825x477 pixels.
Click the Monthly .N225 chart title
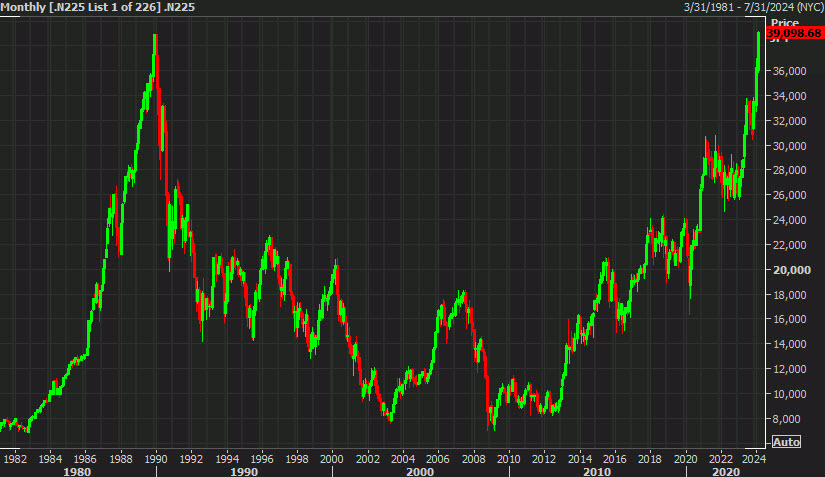(x=98, y=7)
